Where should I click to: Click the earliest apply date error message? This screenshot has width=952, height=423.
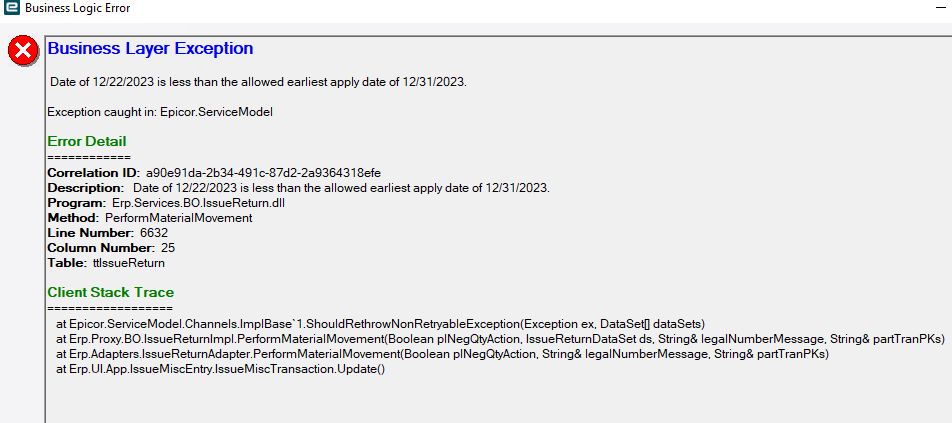click(x=258, y=83)
